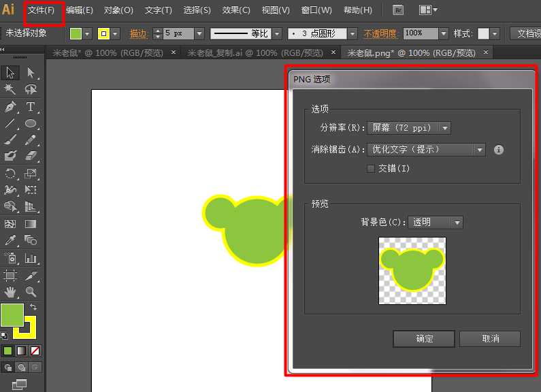This screenshot has height=392, width=541.
Task: Select the Ellipse tool
Action: point(31,124)
